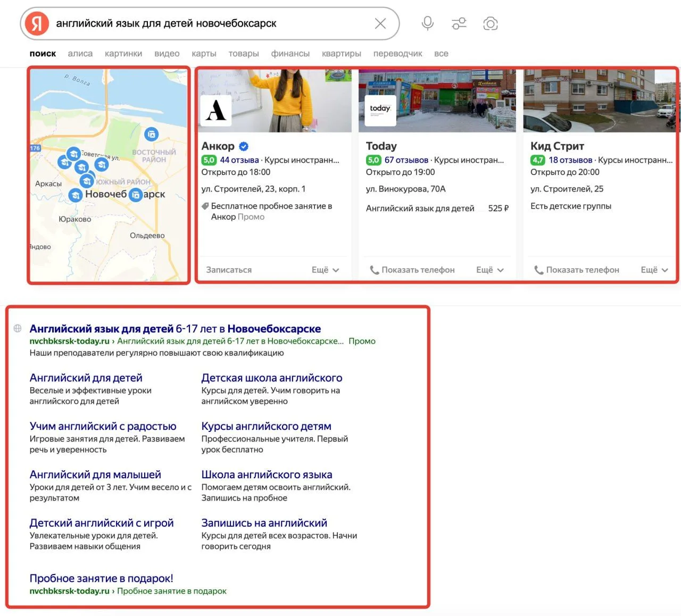681x616 pixels.
Task: Switch to the алиса tab
Action: coord(80,53)
